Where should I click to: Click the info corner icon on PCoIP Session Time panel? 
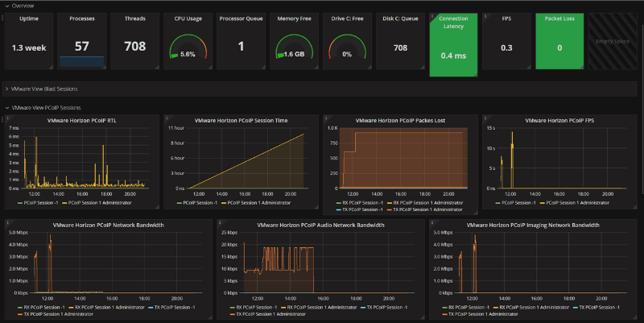(x=167, y=118)
